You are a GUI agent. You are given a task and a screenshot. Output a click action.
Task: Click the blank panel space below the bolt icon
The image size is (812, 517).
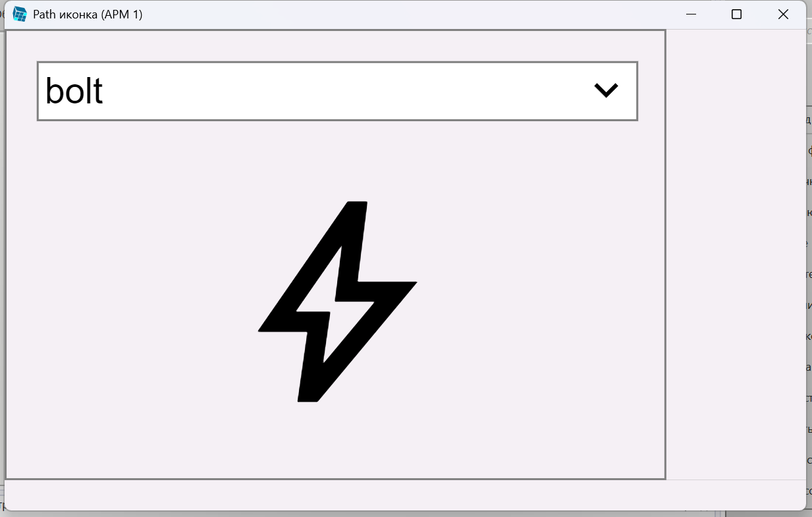(x=336, y=440)
